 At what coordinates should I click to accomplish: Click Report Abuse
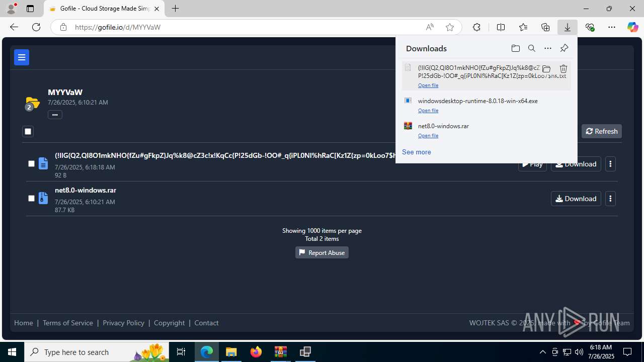(322, 252)
